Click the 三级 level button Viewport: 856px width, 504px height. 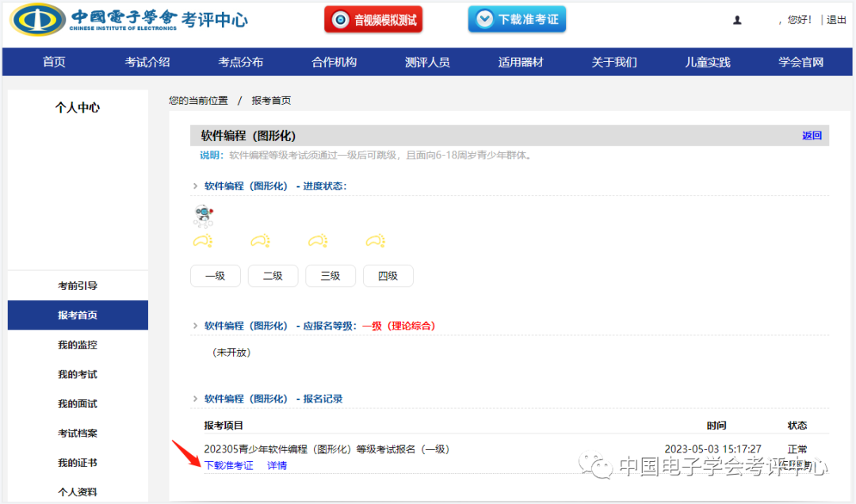point(331,276)
